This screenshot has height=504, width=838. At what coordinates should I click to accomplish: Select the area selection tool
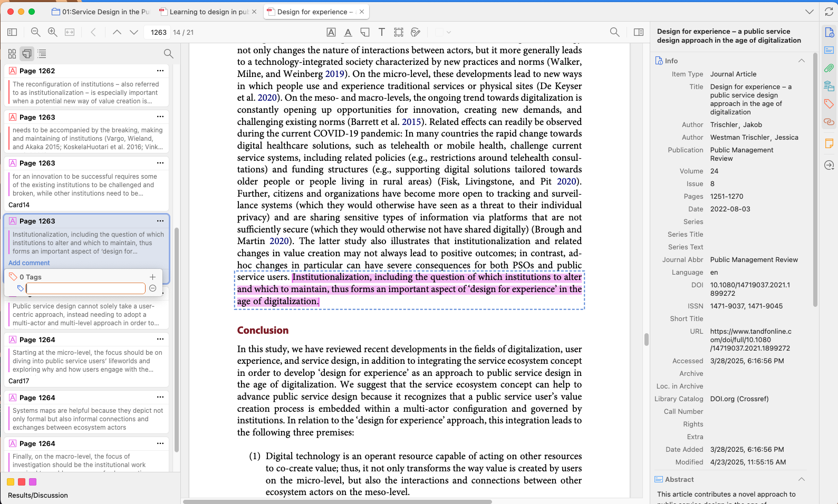[399, 32]
